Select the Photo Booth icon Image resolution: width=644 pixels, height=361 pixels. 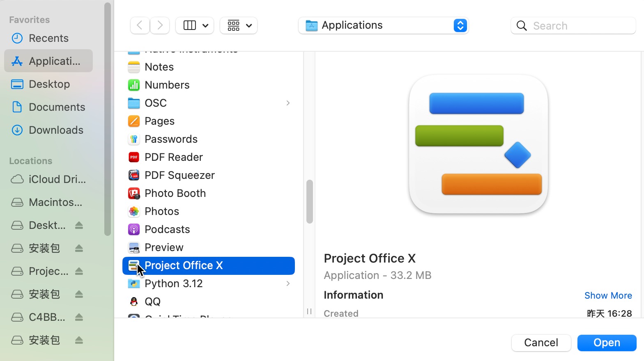(134, 193)
